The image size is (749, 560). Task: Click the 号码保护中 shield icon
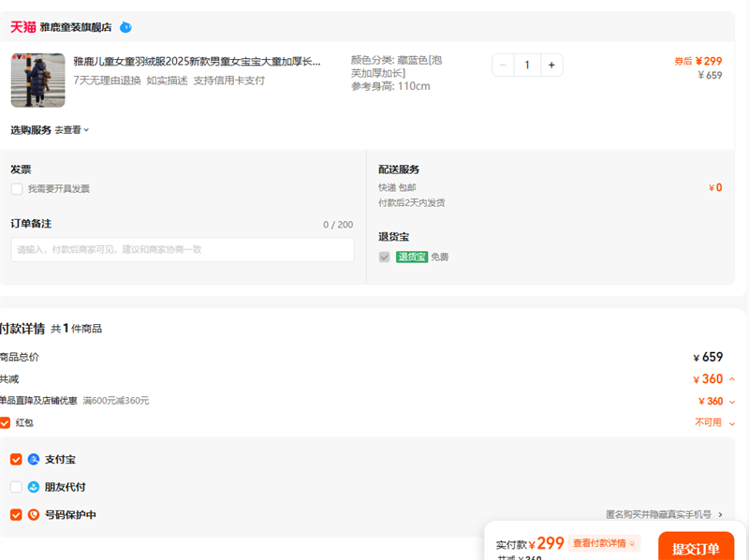pyautogui.click(x=34, y=515)
